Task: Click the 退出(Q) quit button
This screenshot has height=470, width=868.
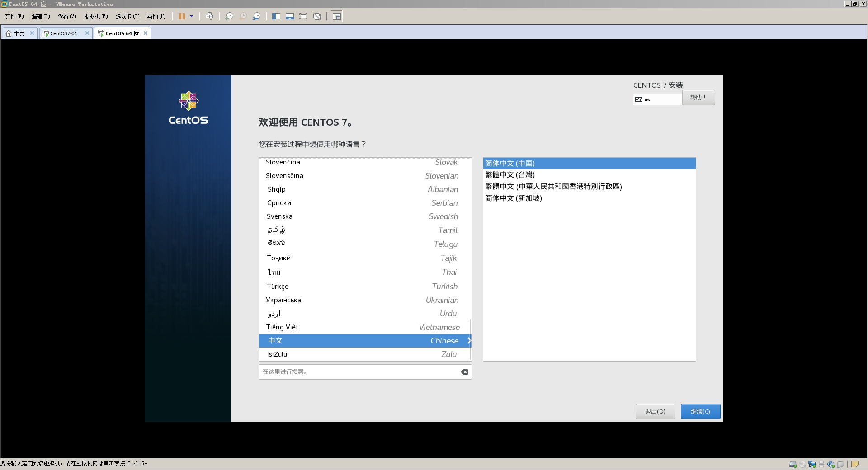Action: (655, 412)
